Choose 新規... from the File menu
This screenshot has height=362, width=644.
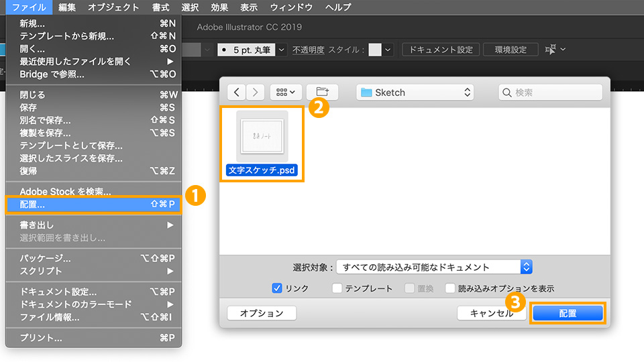tap(94, 23)
